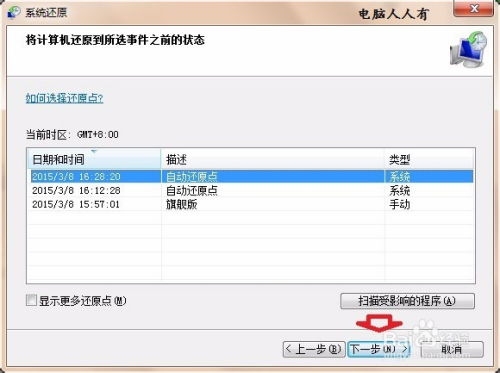Enable the 显示更多还原点 checkbox

click(31, 300)
